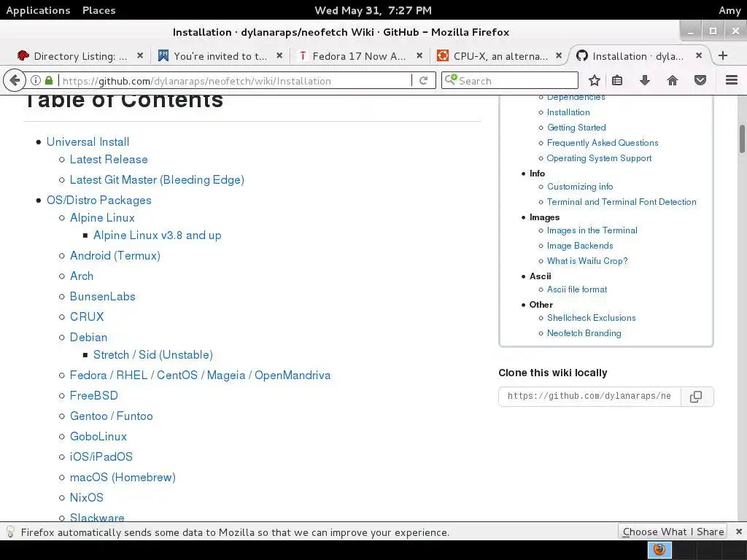Open the Places menu
The height and width of the screenshot is (560, 747).
click(98, 10)
